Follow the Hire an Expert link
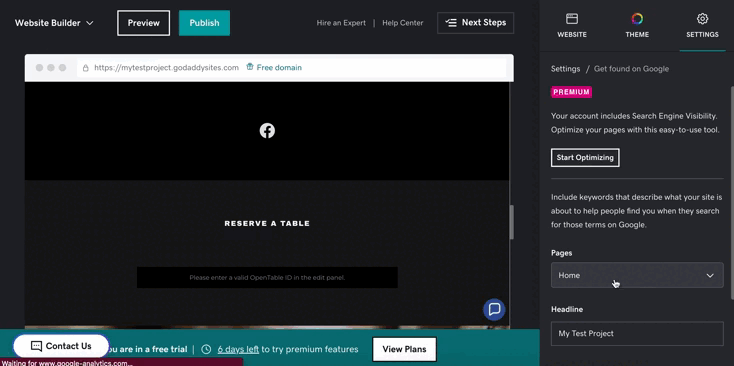 pyautogui.click(x=341, y=23)
